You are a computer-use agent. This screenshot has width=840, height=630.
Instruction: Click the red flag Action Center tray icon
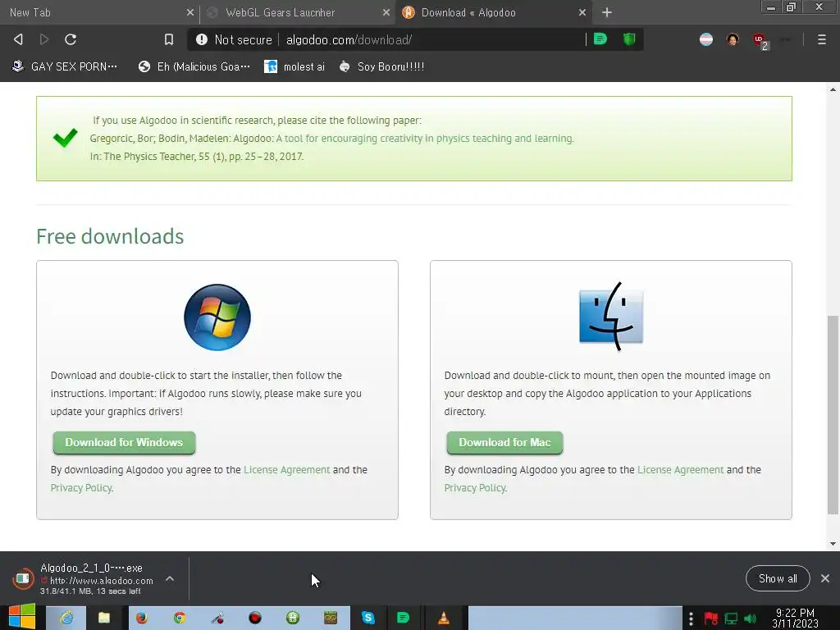coord(711,619)
